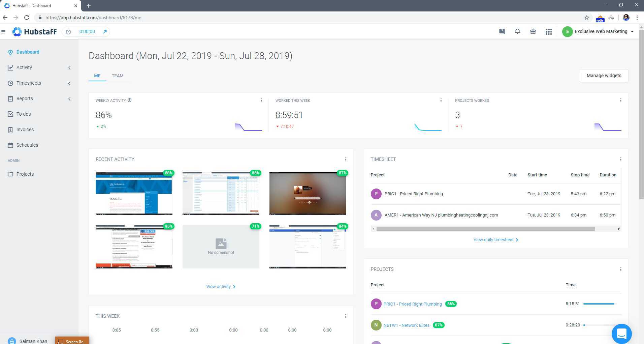
Task: Click the hamburger menu icon
Action: (3, 32)
